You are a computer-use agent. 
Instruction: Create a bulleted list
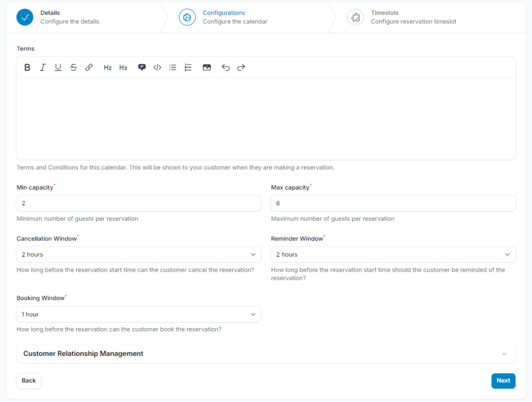point(172,68)
